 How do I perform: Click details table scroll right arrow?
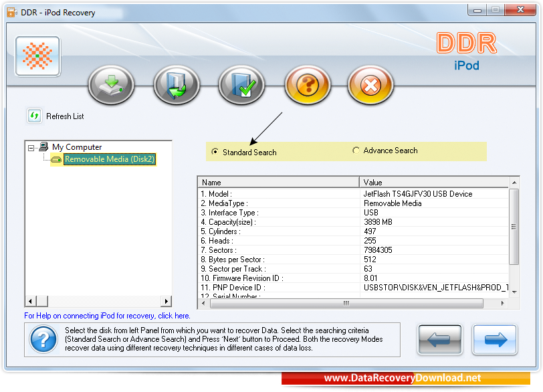[x=502, y=303]
